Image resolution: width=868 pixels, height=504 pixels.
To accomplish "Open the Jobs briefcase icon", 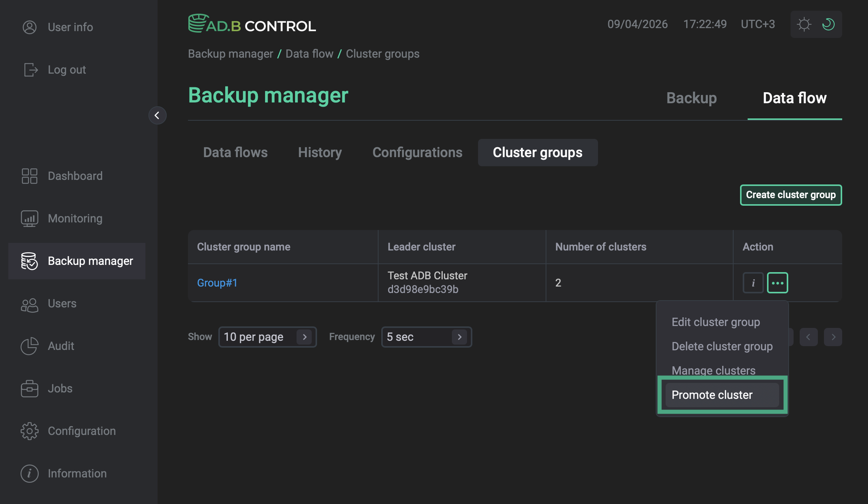I will [x=30, y=389].
